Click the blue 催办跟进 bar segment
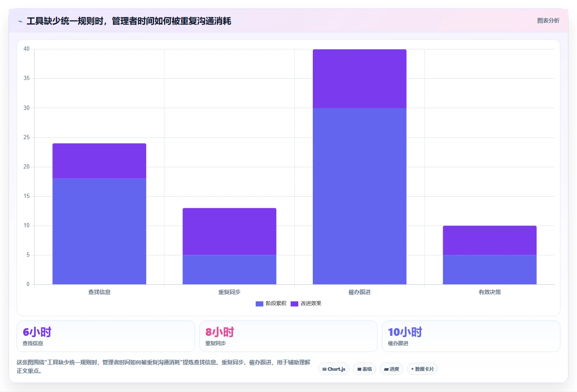The height and width of the screenshot is (392, 577). coord(360,196)
